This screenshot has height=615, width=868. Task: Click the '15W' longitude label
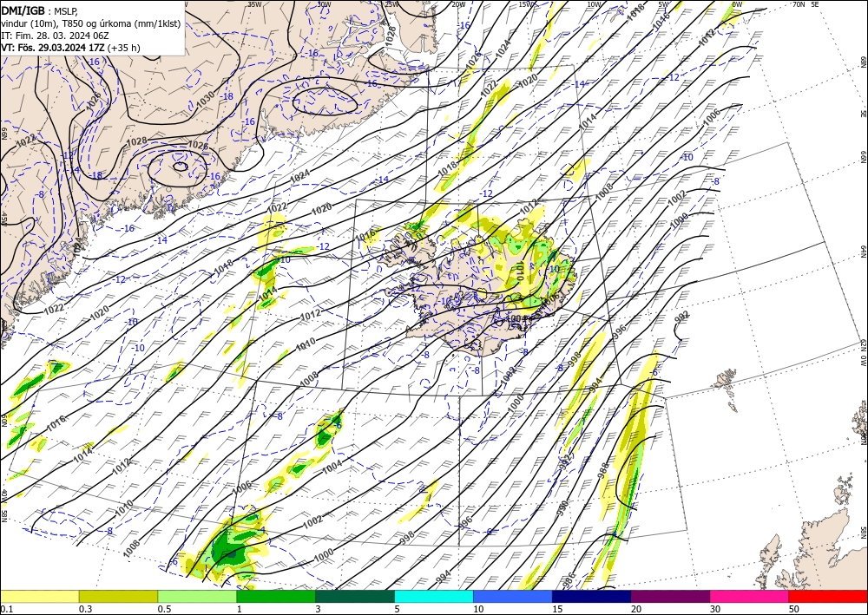coord(526,4)
